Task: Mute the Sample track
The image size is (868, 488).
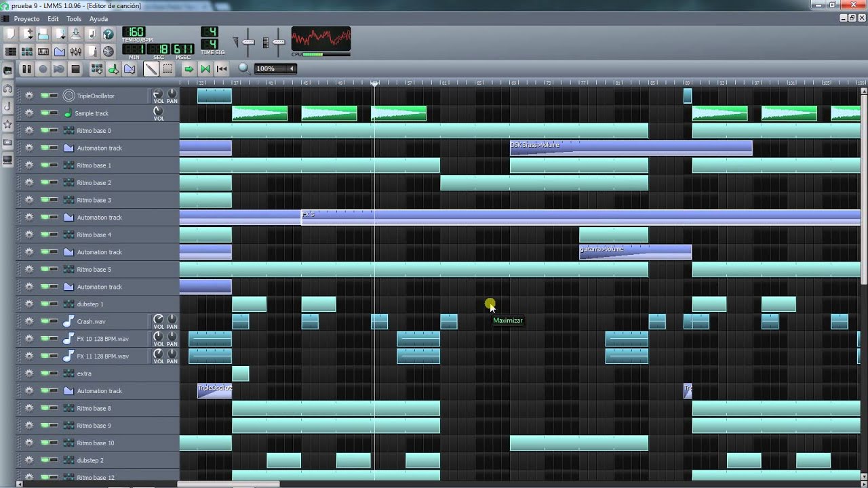Action: point(45,113)
